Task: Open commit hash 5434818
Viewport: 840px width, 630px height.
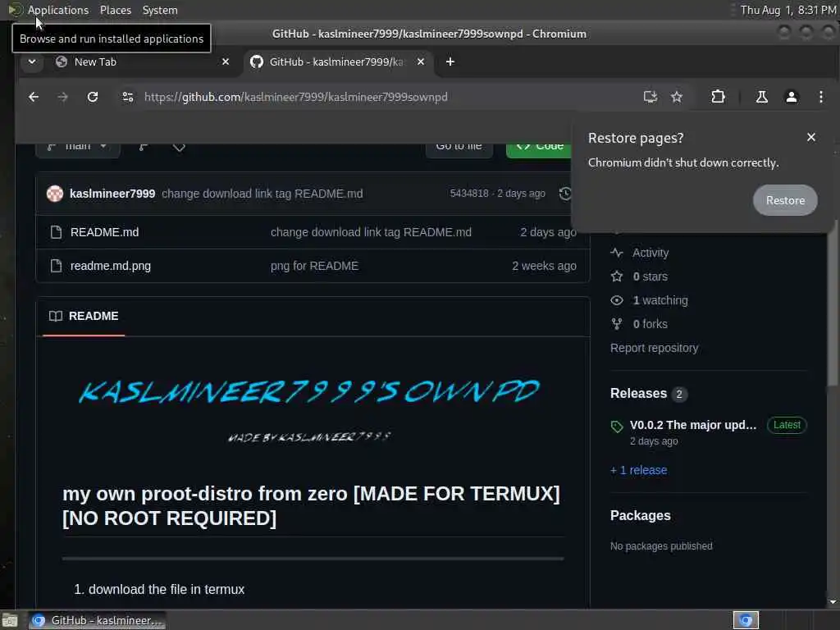Action: tap(468, 194)
